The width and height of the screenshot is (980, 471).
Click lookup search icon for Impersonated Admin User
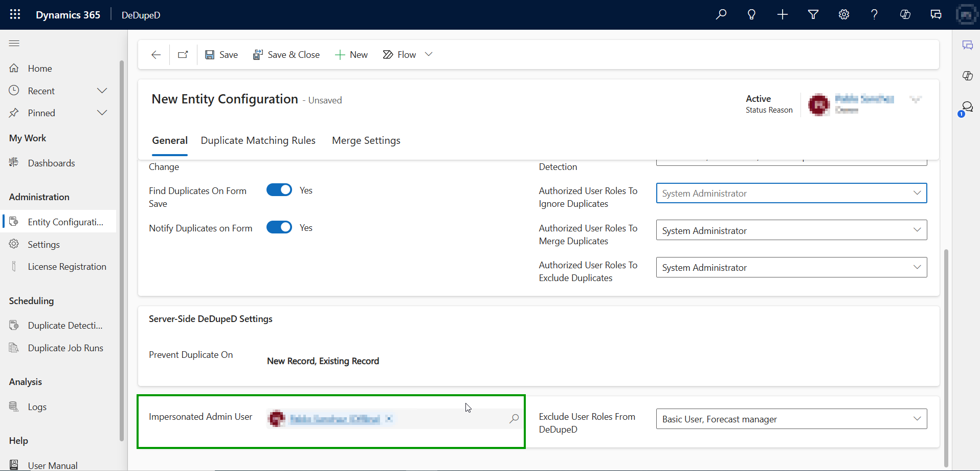(514, 419)
